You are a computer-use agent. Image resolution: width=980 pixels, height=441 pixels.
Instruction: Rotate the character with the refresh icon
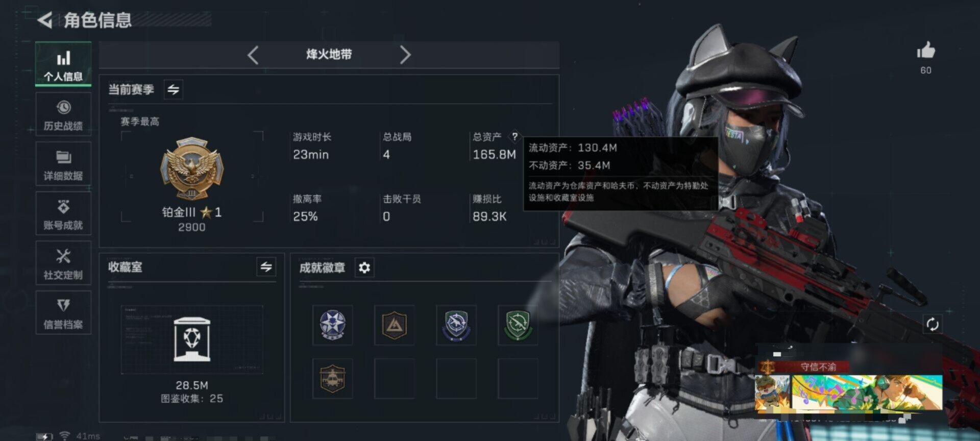(x=932, y=324)
